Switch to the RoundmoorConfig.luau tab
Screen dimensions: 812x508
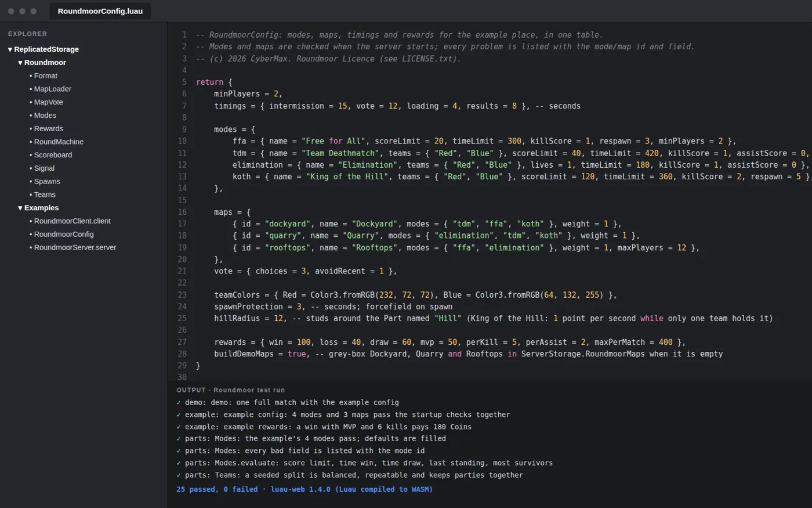pyautogui.click(x=100, y=11)
